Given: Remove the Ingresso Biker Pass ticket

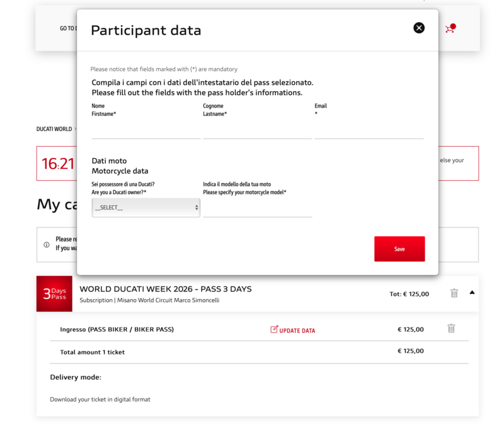Looking at the screenshot, I should (x=451, y=328).
